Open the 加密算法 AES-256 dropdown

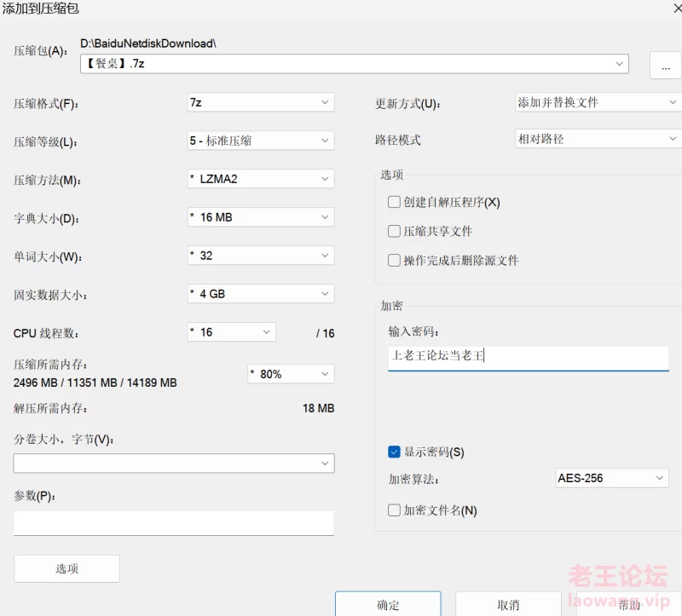tap(611, 478)
